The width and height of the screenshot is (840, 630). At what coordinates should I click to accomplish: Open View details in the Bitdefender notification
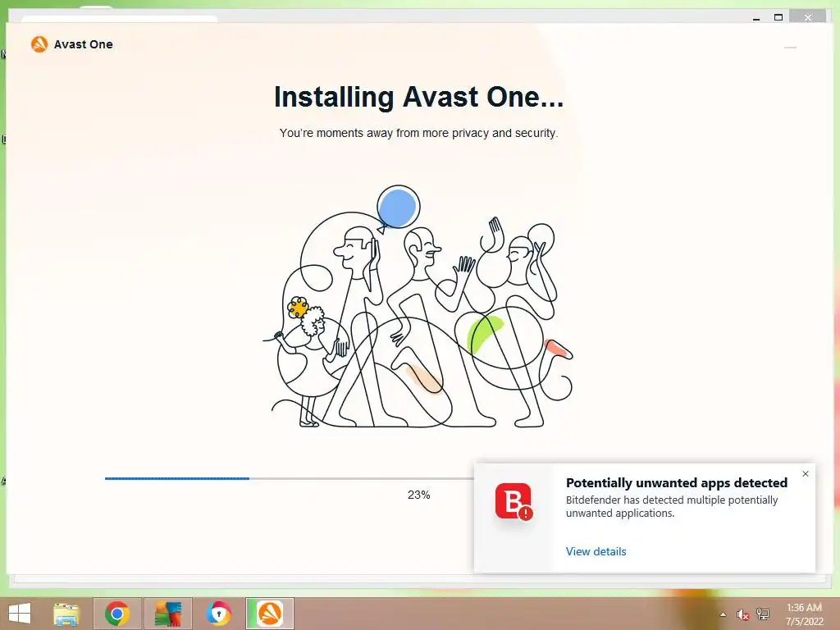pos(596,551)
